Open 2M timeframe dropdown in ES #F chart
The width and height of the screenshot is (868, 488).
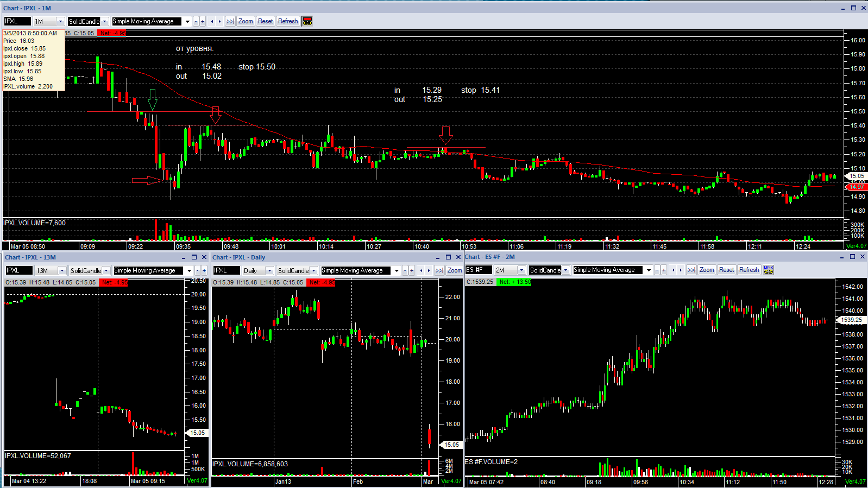pos(521,270)
